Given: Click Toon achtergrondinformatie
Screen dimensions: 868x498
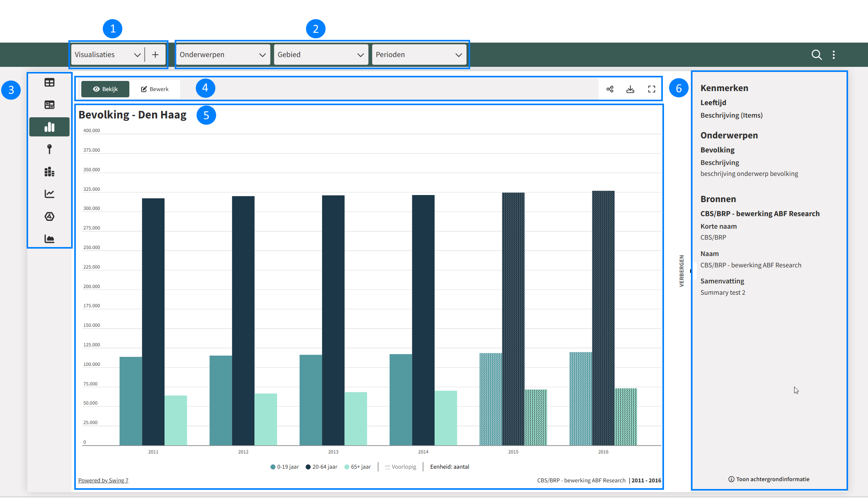Looking at the screenshot, I should tap(769, 479).
